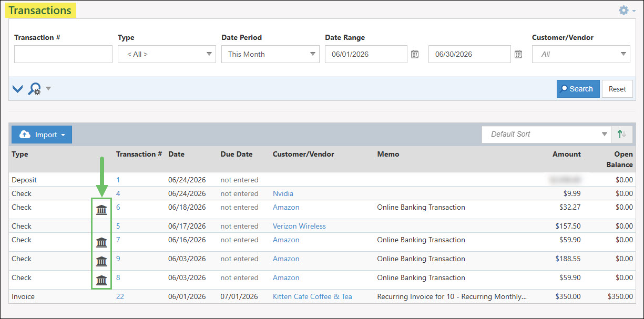
Task: Click the Amount column header
Action: click(x=567, y=154)
